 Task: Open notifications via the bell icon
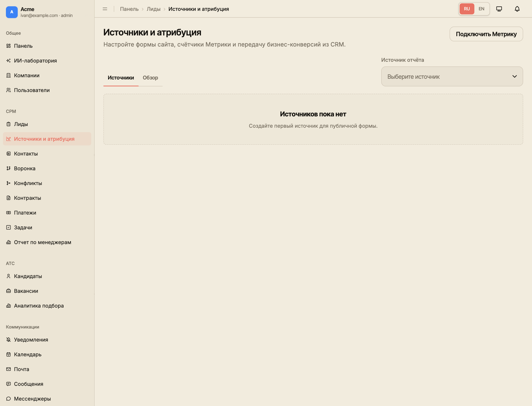pyautogui.click(x=517, y=9)
